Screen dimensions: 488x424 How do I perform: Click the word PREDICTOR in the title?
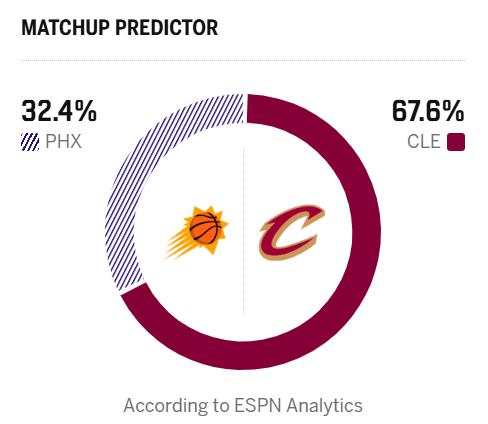click(167, 27)
